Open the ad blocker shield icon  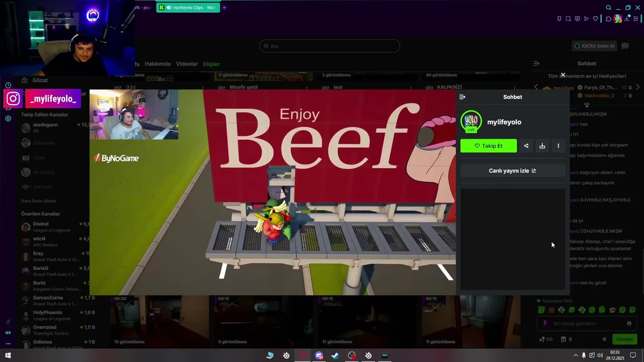pyautogui.click(x=577, y=19)
